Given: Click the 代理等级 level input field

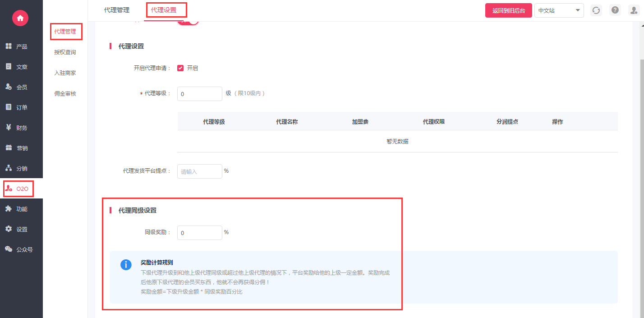Looking at the screenshot, I should [x=199, y=94].
